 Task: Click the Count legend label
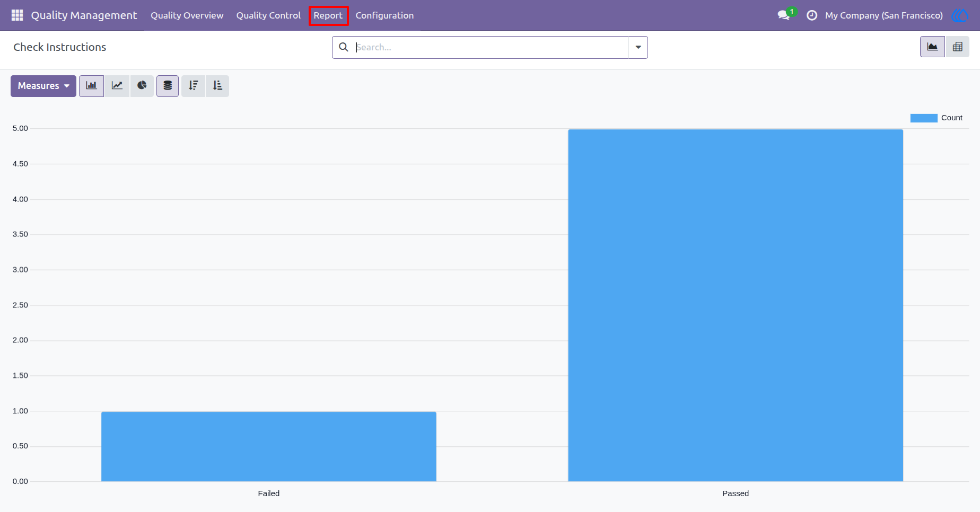[951, 118]
